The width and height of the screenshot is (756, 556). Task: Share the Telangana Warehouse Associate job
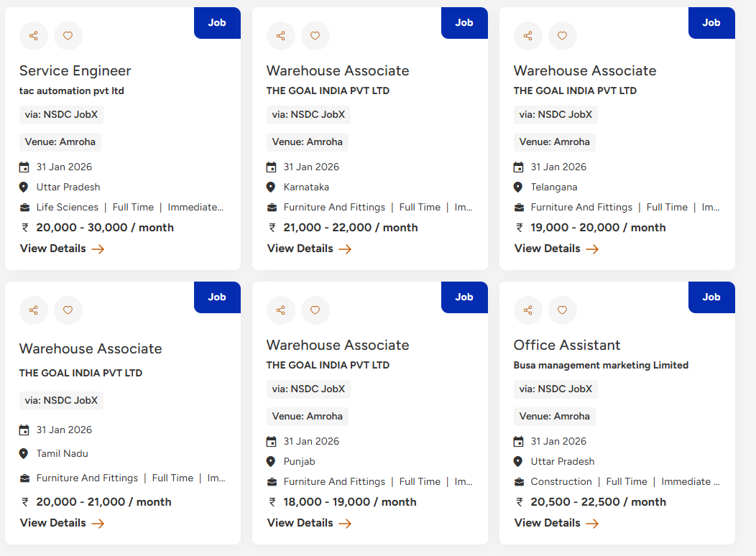coord(528,36)
